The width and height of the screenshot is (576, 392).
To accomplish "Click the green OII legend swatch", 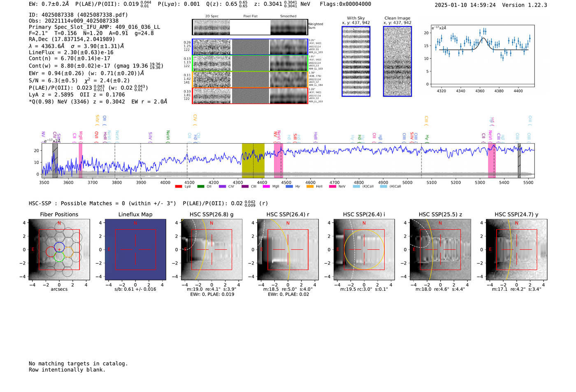I will pyautogui.click(x=201, y=186).
